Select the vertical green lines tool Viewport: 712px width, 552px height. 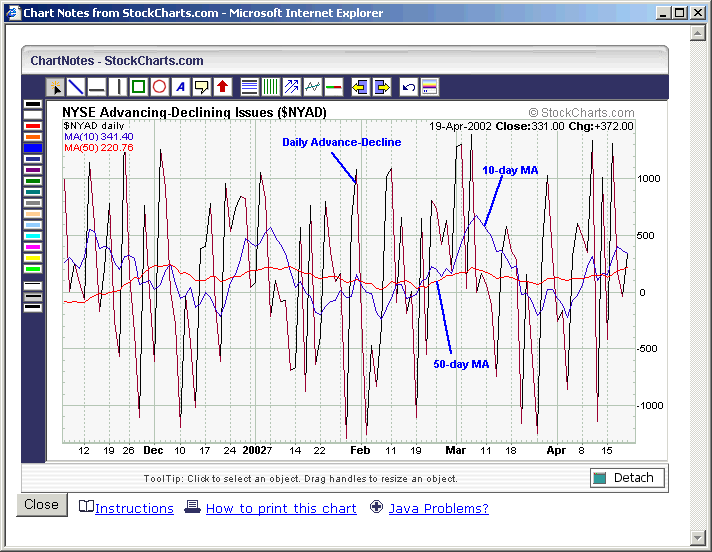click(270, 87)
